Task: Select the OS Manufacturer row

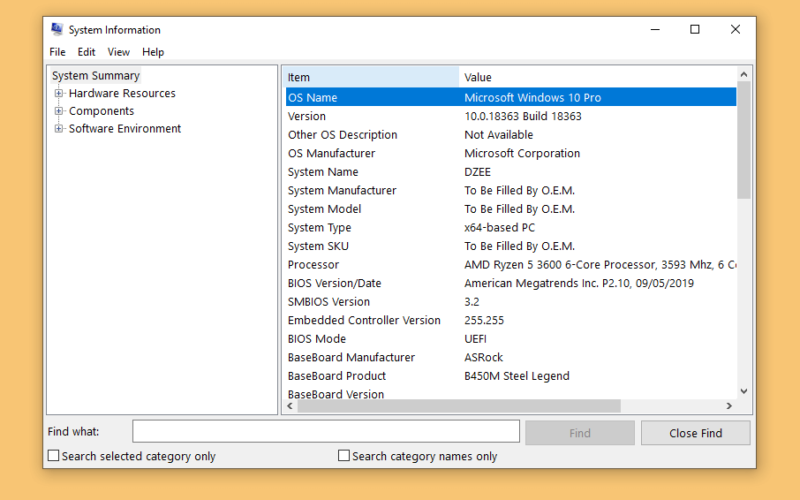Action: click(511, 153)
